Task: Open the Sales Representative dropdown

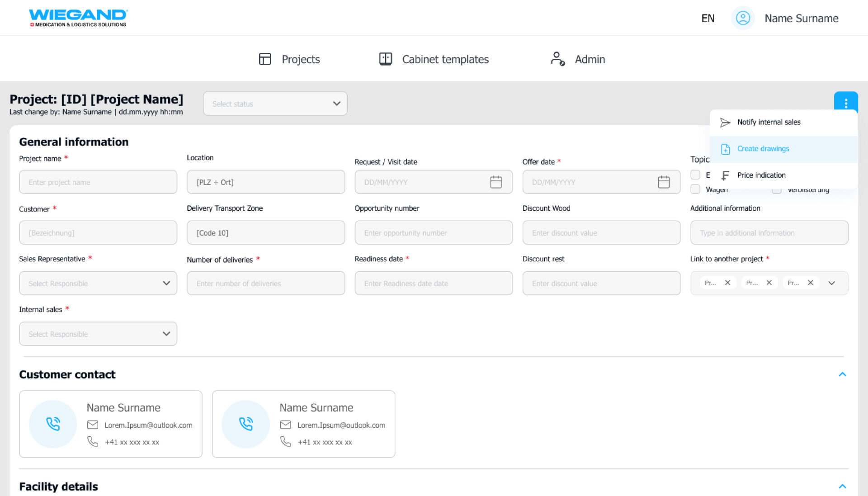Action: [x=98, y=283]
